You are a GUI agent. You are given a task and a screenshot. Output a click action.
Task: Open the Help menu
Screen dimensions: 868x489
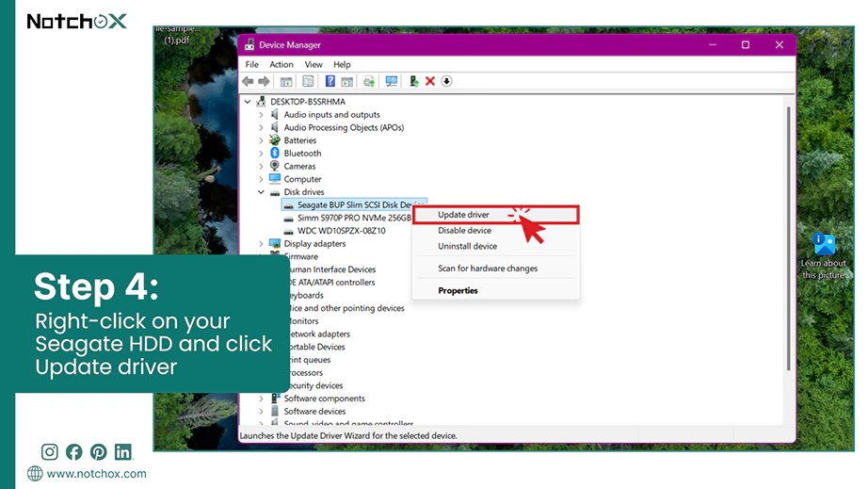tap(342, 64)
